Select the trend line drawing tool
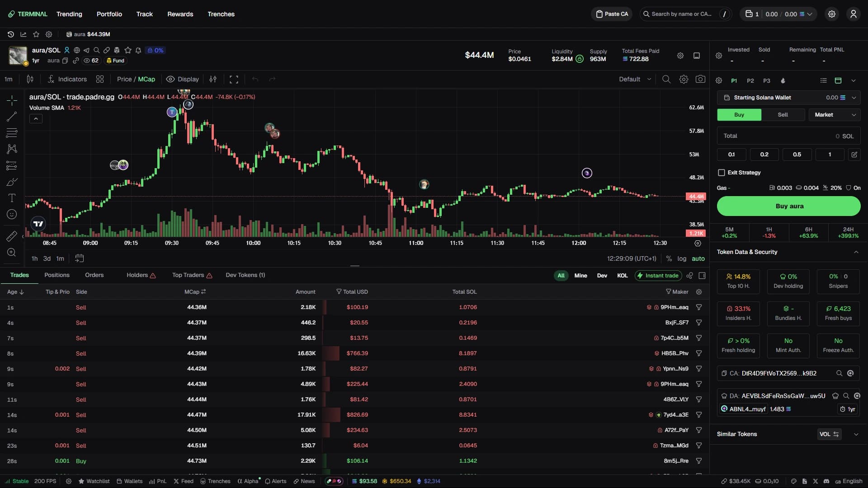 [12, 117]
